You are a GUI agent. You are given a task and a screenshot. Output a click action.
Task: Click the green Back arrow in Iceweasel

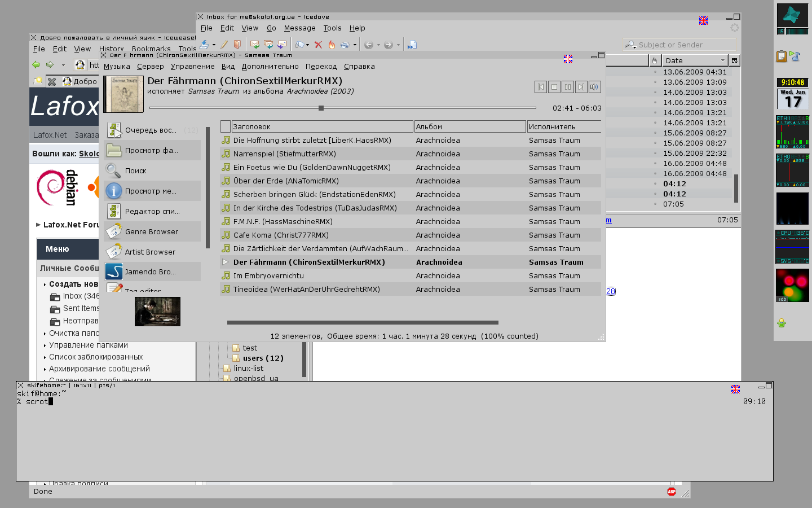(36, 65)
